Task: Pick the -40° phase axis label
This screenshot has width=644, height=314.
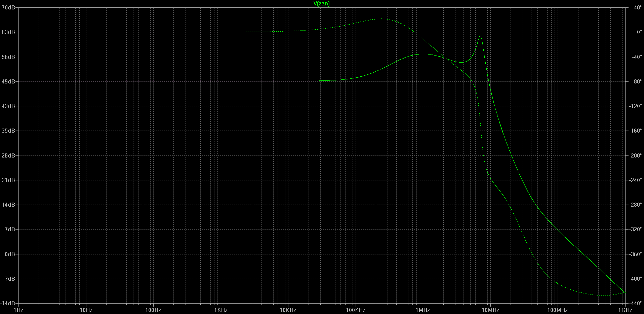Action: tap(637, 57)
